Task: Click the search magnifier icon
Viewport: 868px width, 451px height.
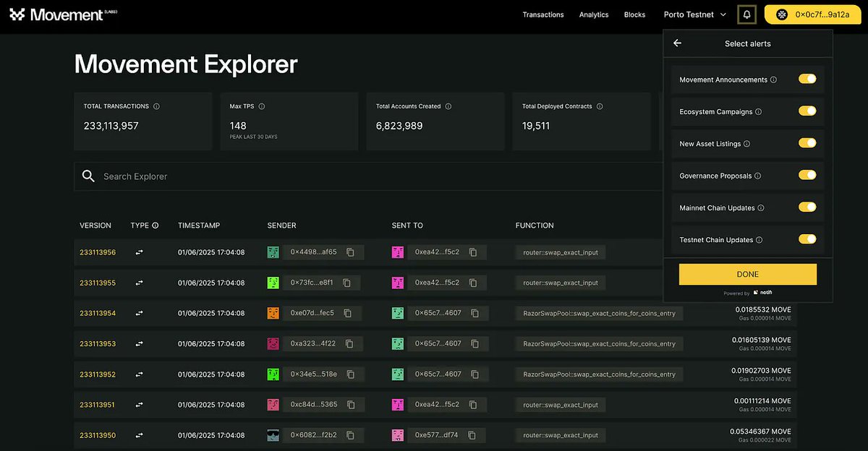Action: point(88,176)
